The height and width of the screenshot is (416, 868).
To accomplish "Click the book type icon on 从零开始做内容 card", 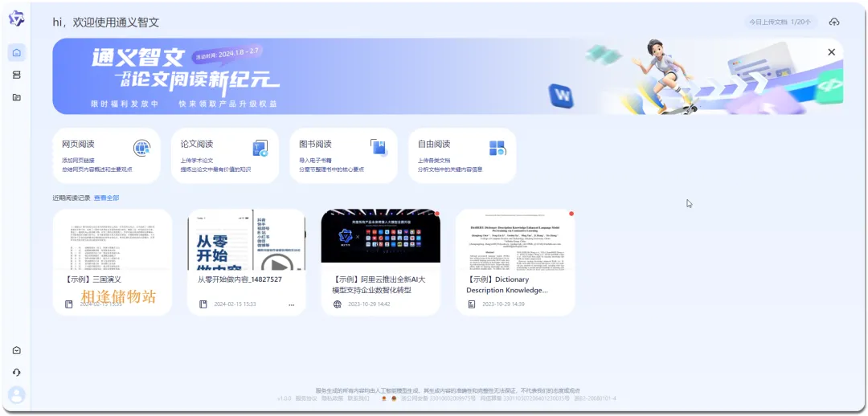I will click(x=203, y=304).
